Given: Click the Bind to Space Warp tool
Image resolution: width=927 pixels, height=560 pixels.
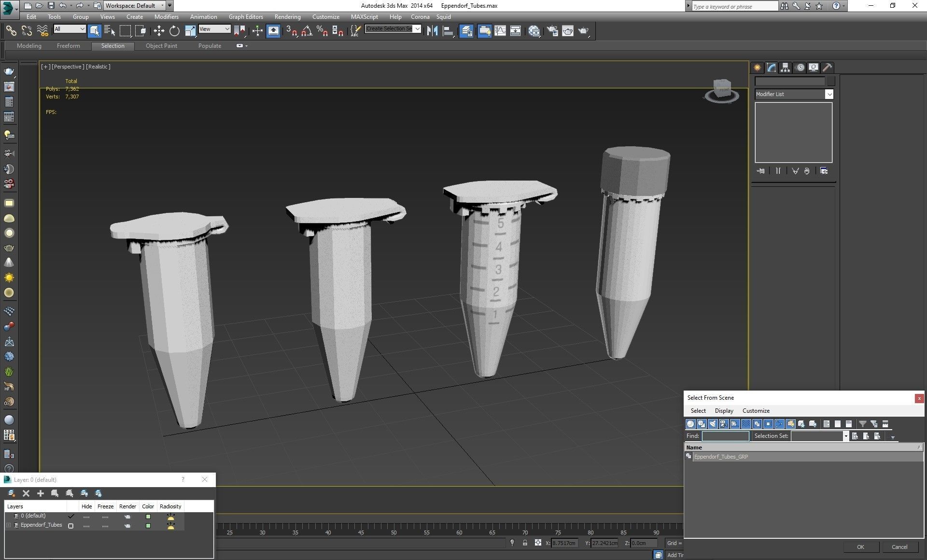Looking at the screenshot, I should 42,31.
